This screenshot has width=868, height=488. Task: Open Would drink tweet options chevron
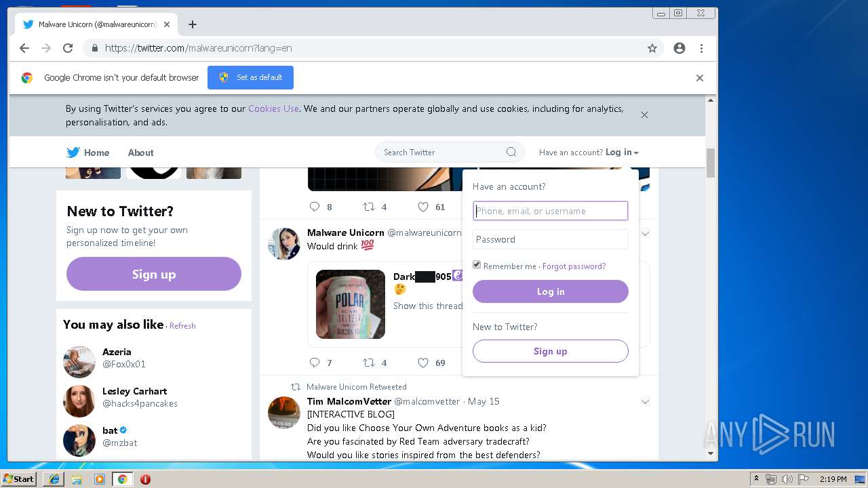[645, 233]
